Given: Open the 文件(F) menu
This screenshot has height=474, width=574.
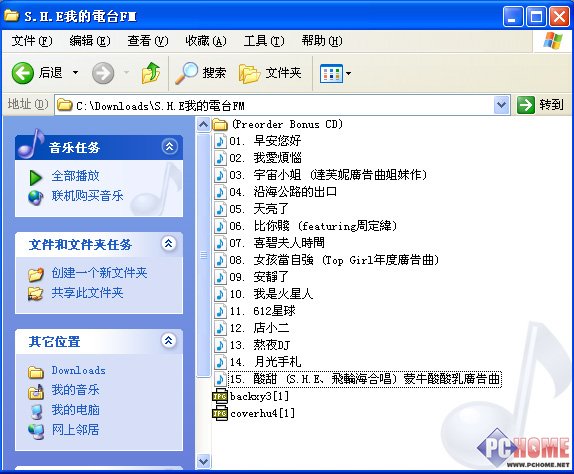Looking at the screenshot, I should point(32,40).
